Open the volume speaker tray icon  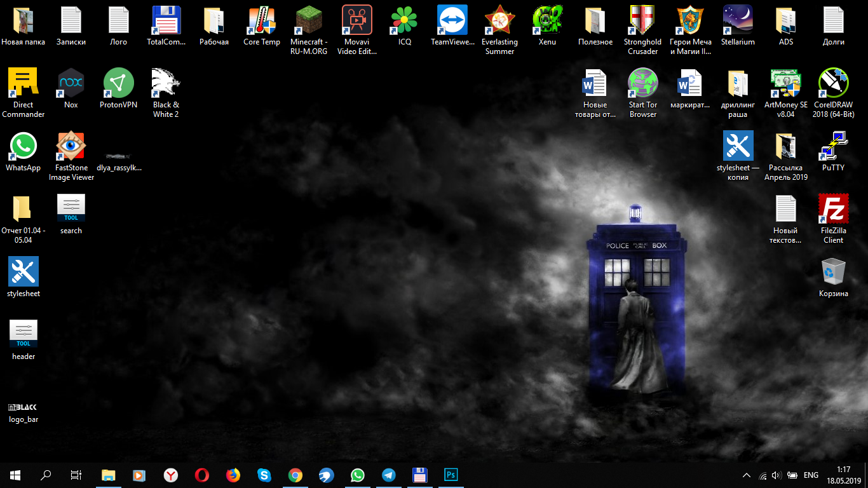[776, 475]
